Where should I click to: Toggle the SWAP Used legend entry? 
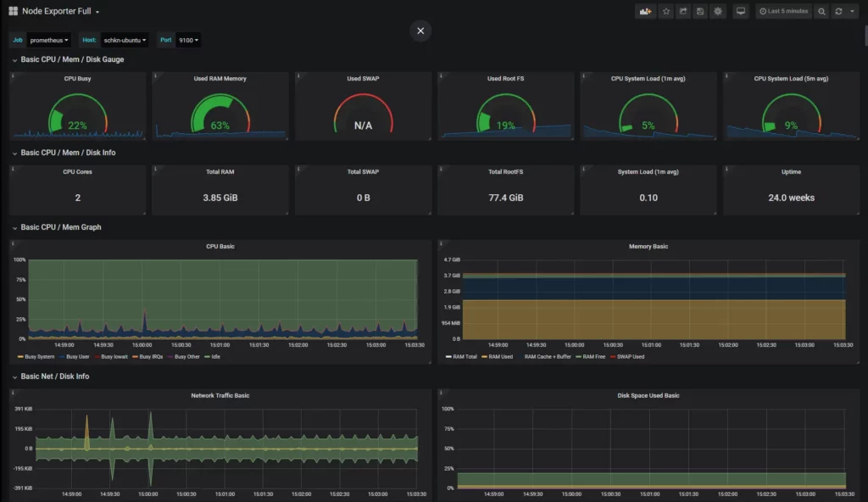coord(633,357)
